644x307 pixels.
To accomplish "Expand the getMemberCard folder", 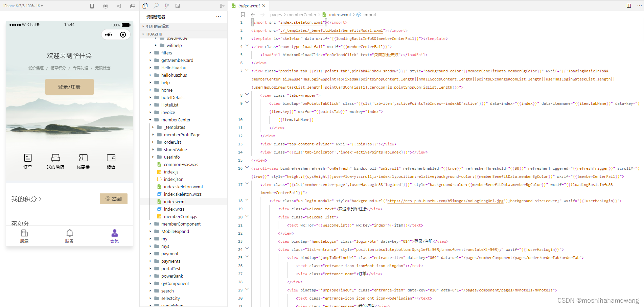I will point(183,60).
